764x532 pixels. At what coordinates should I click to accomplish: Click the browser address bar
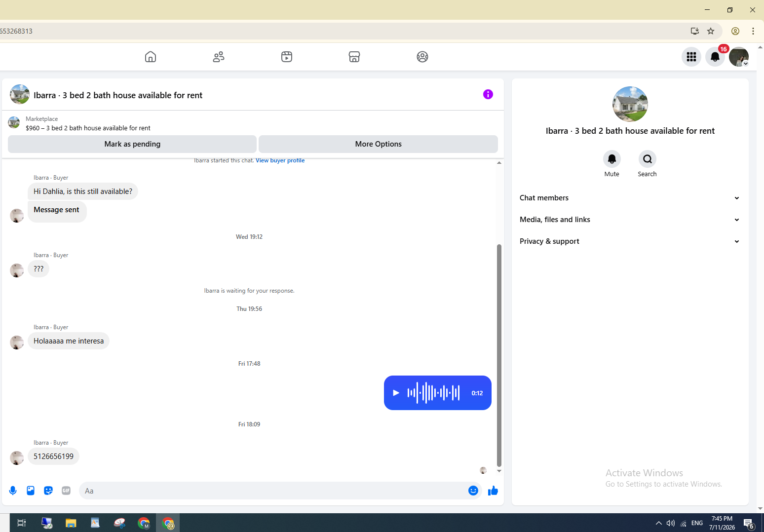click(x=341, y=31)
